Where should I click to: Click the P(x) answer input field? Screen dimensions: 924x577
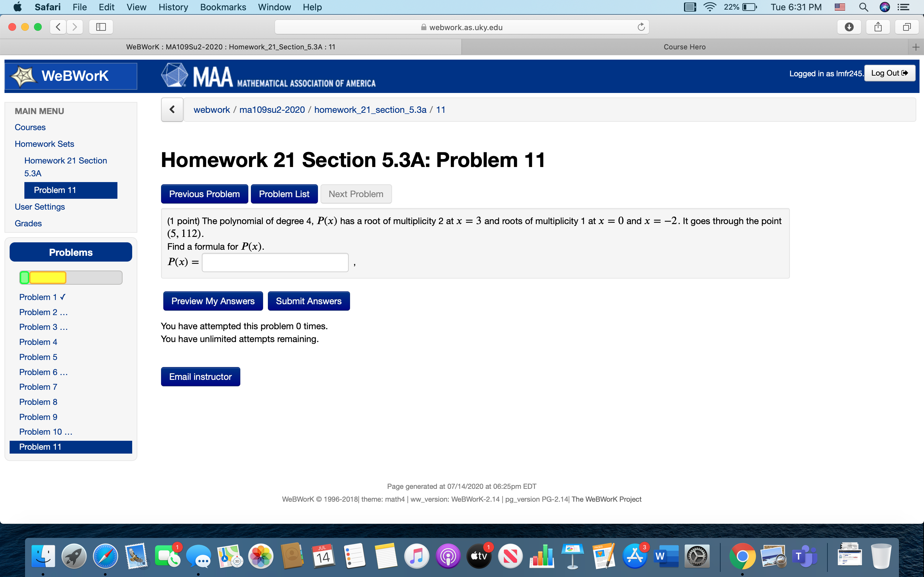(x=275, y=263)
